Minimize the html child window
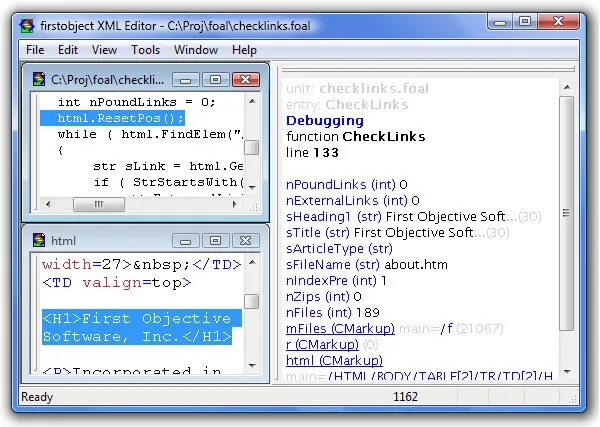 (186, 241)
